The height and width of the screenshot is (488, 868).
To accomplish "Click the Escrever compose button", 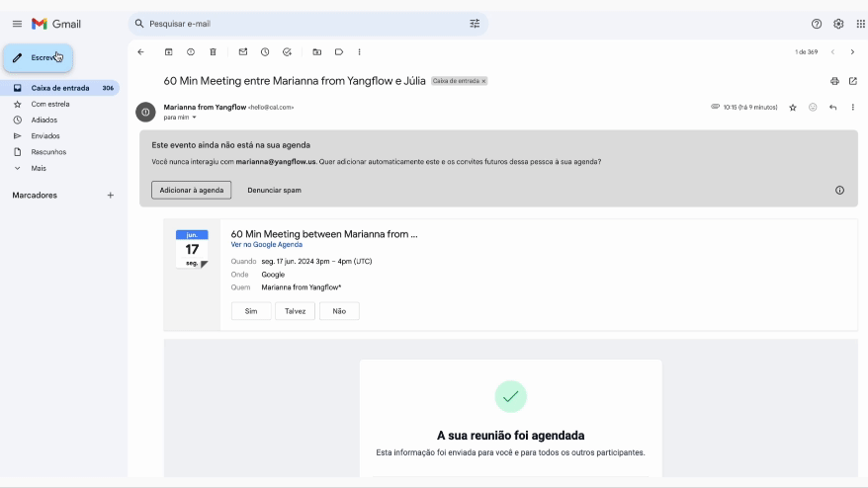I will click(39, 57).
